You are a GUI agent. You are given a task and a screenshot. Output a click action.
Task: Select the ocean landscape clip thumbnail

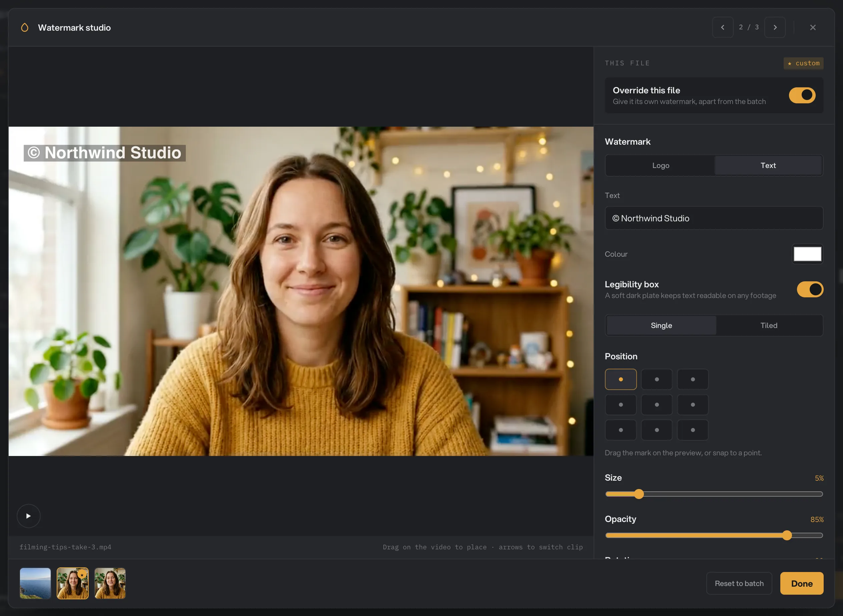pyautogui.click(x=35, y=583)
